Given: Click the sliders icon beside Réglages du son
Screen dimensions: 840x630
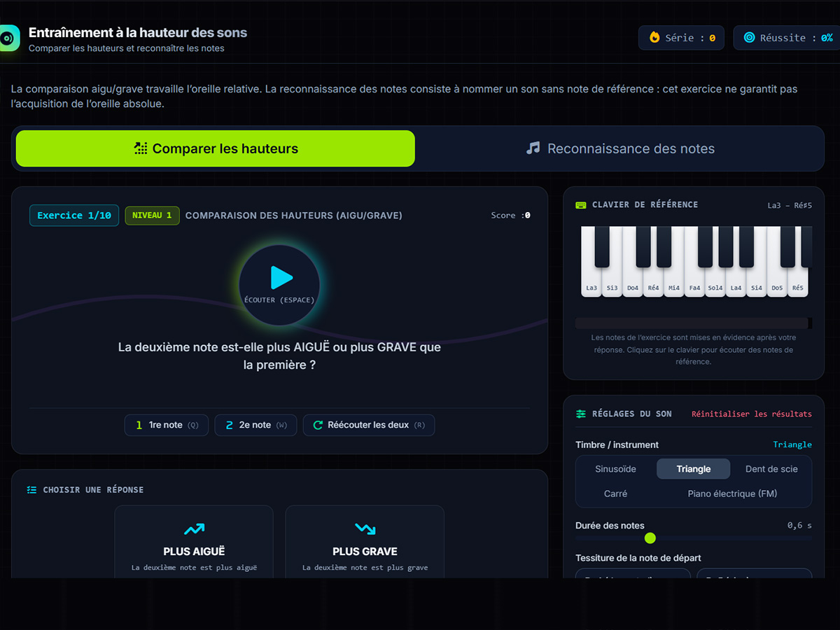Looking at the screenshot, I should (x=581, y=414).
